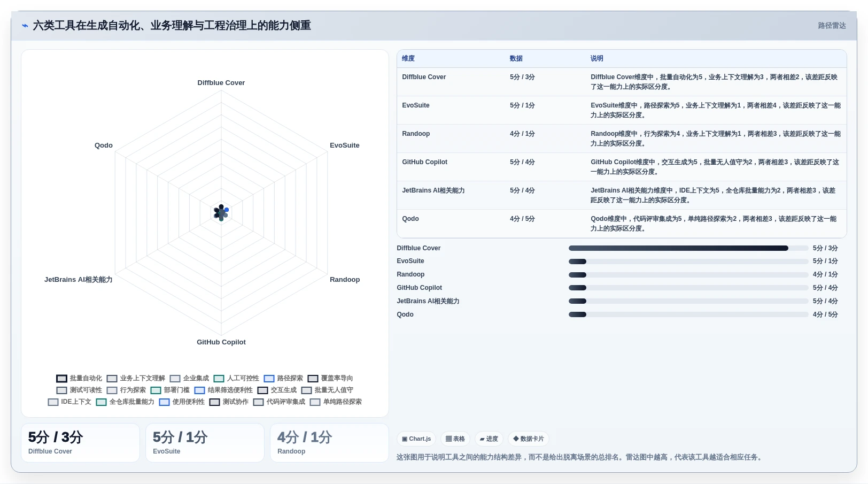868x484 pixels.
Task: Select the GitHub Copilot table row name
Action: (x=425, y=162)
